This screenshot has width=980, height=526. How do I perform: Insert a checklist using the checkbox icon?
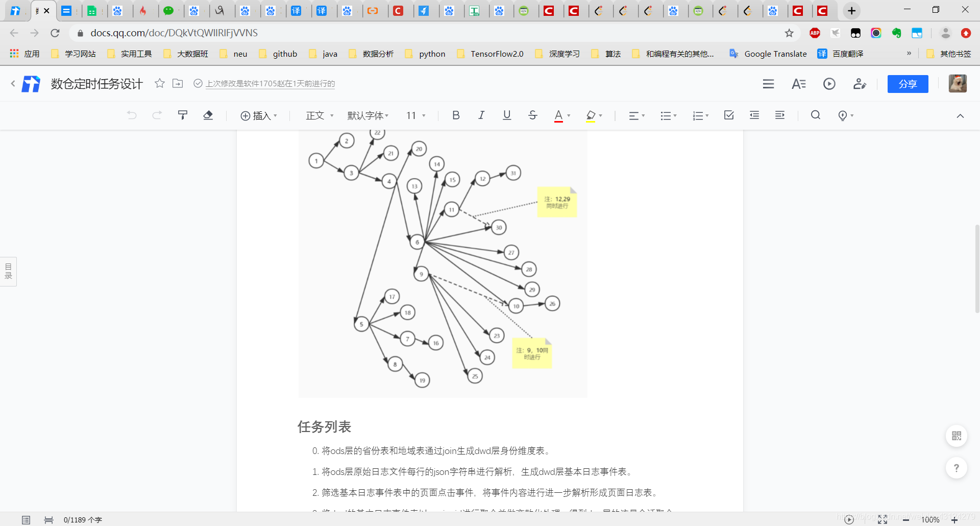pyautogui.click(x=728, y=115)
